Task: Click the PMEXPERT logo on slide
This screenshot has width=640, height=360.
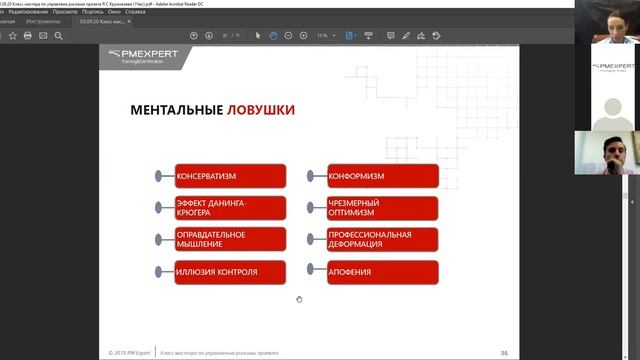Action: coord(143,56)
